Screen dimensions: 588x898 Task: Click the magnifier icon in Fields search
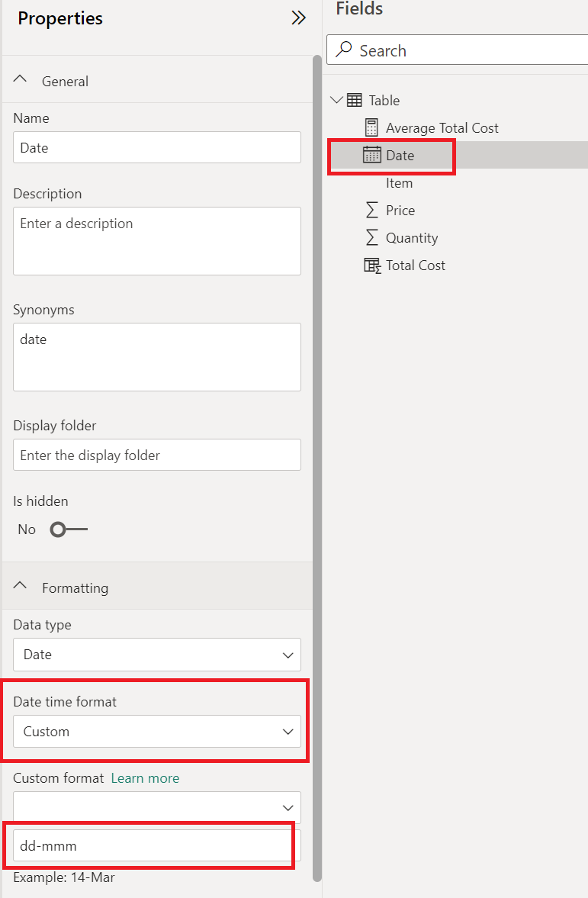click(343, 50)
